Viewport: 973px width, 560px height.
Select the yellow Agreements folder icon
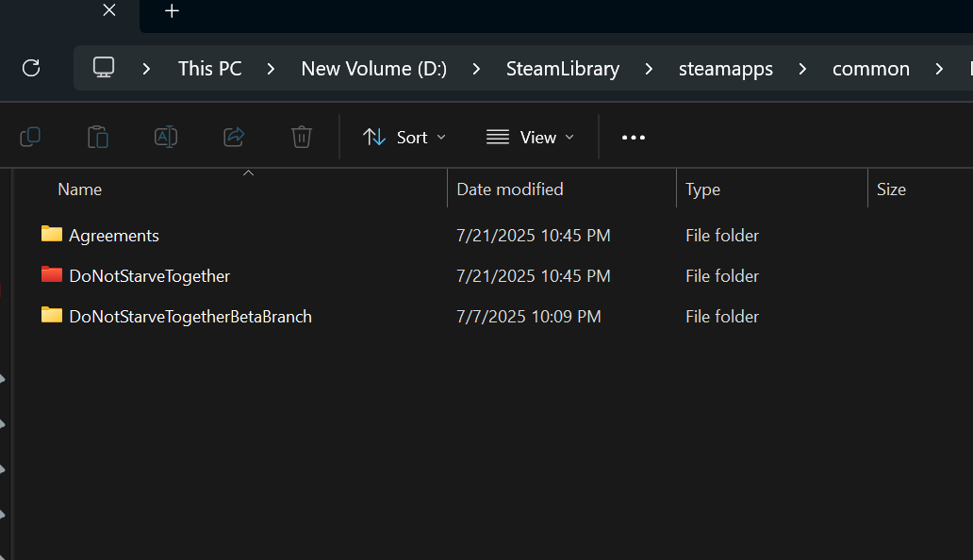pyautogui.click(x=52, y=234)
